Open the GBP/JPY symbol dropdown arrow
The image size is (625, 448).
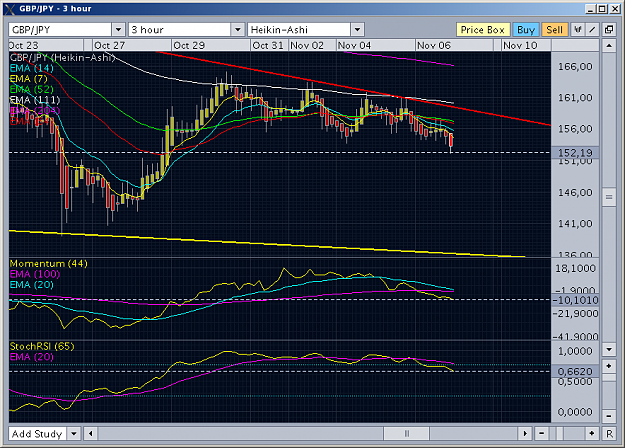coord(118,29)
